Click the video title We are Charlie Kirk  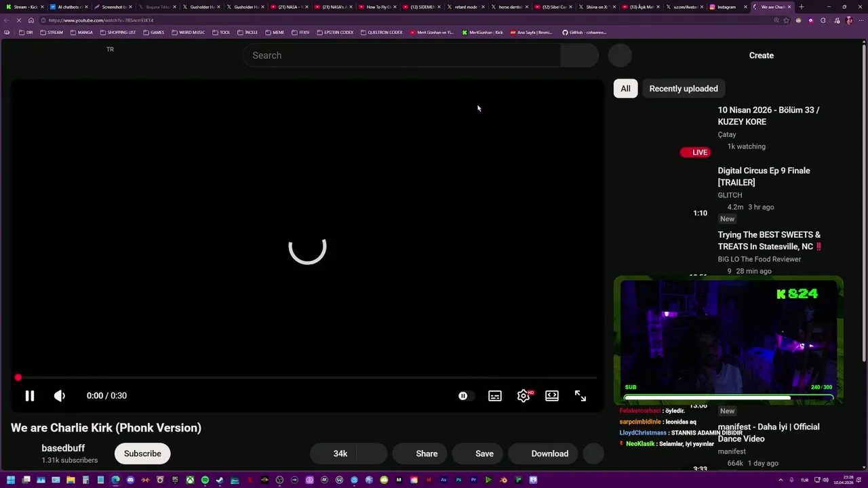[106, 428]
